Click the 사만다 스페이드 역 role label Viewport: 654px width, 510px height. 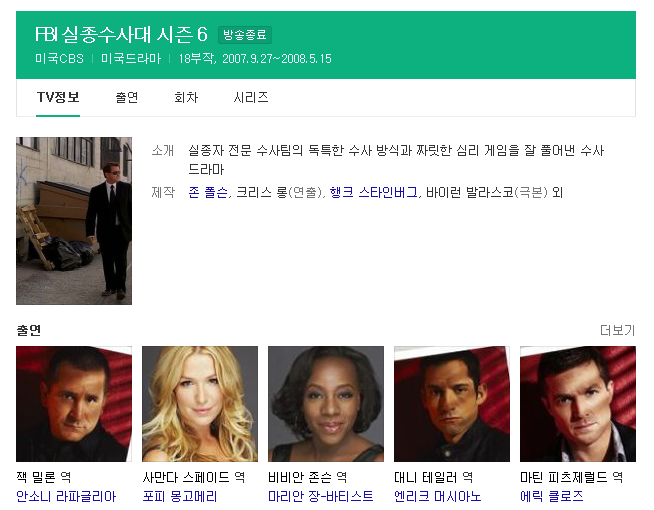click(194, 477)
